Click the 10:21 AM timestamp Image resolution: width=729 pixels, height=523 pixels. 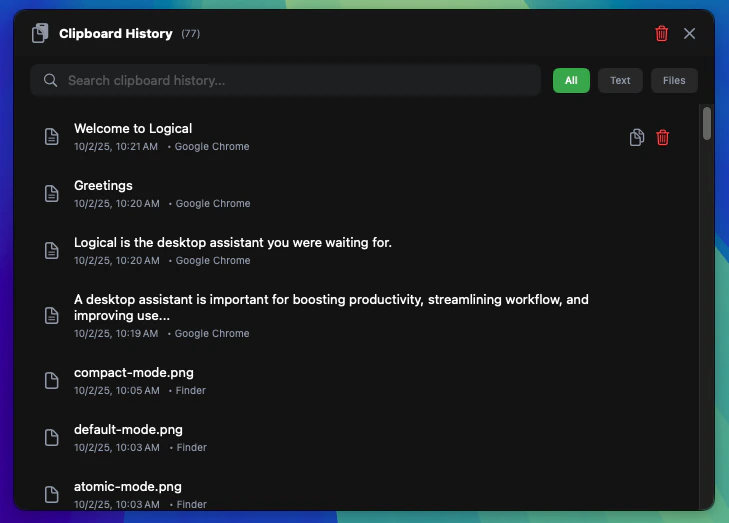click(x=116, y=146)
